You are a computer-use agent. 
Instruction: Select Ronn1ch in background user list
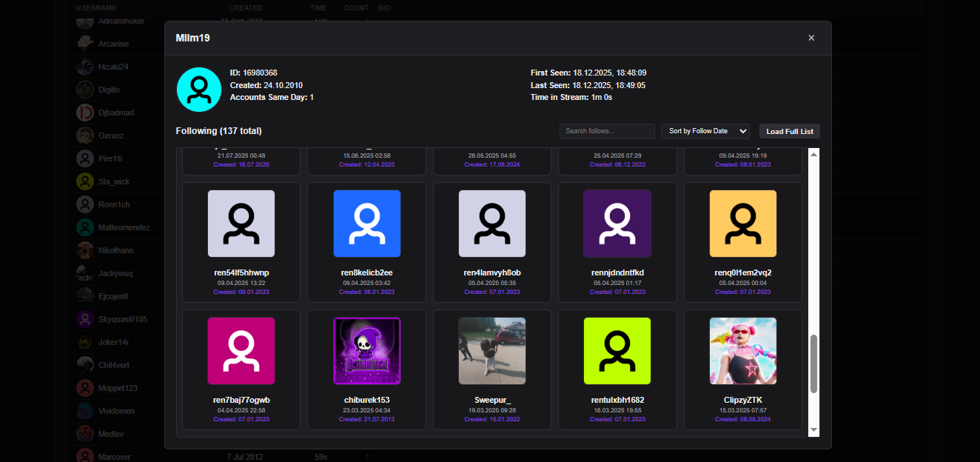[114, 204]
